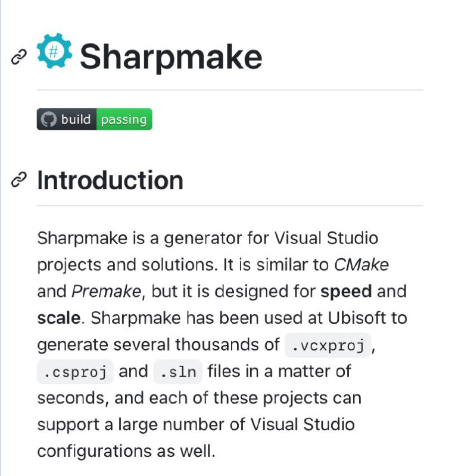Click the italic word CMake
The width and height of the screenshot is (455, 476).
[x=361, y=265]
